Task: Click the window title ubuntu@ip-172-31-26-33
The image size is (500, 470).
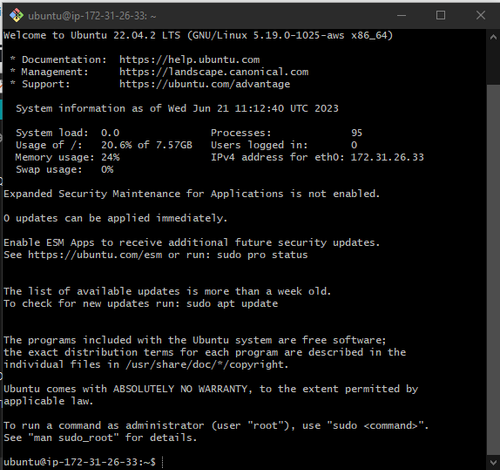Action: tap(92, 16)
